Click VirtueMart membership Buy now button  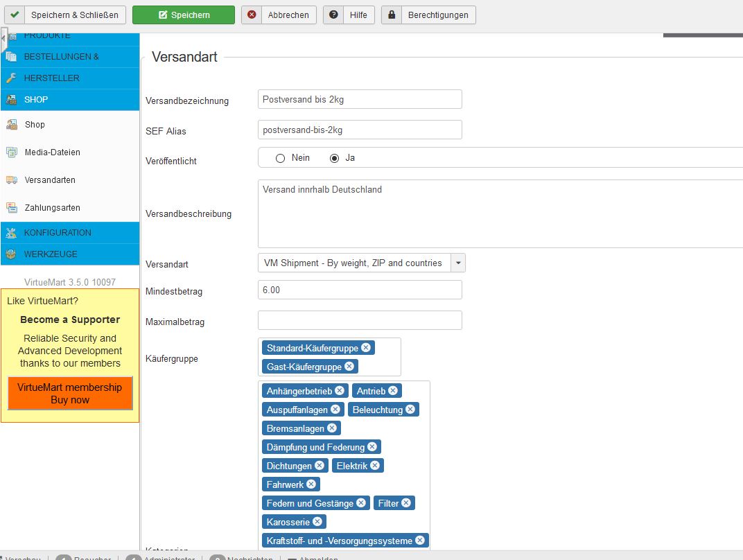tap(70, 394)
